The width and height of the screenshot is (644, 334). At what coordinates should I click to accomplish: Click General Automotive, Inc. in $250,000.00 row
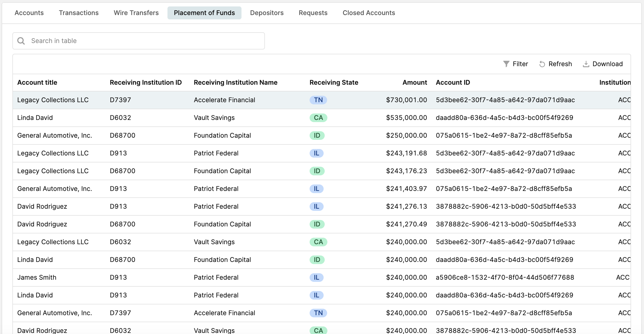55,136
